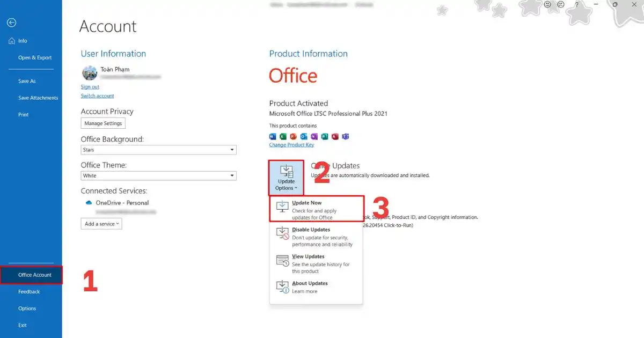
Task: Choose About Updates from the menu
Action: click(x=317, y=287)
